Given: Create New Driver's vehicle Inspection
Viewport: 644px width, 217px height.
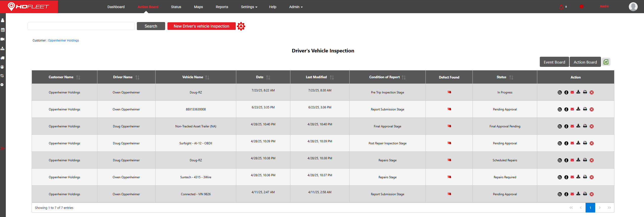Looking at the screenshot, I should click(201, 26).
